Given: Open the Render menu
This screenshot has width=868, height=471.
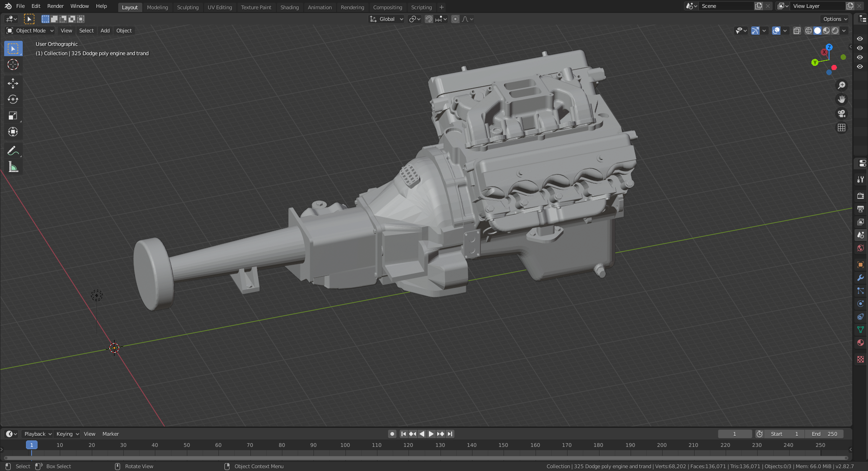Looking at the screenshot, I should (55, 6).
